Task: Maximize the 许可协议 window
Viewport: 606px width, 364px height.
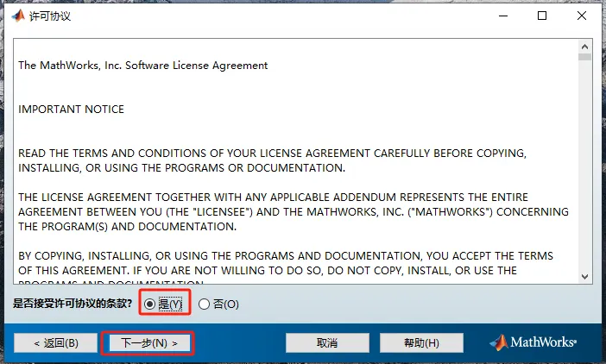Action: point(542,16)
